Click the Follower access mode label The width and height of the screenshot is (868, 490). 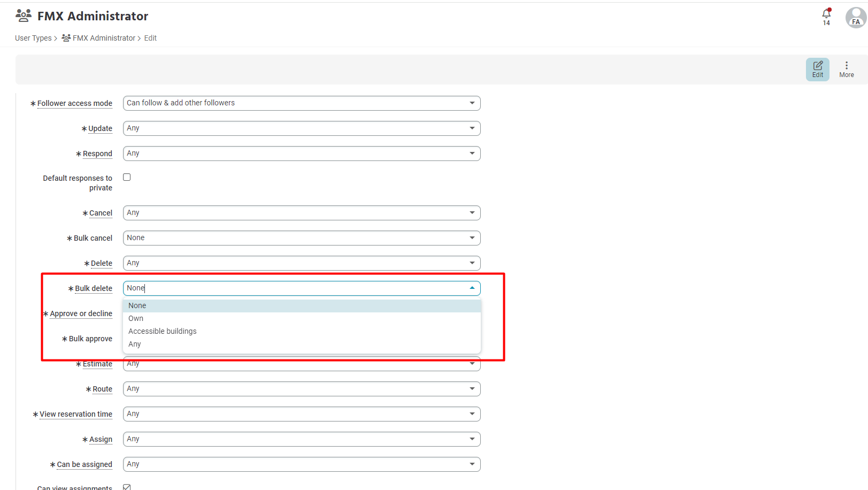[x=75, y=103]
